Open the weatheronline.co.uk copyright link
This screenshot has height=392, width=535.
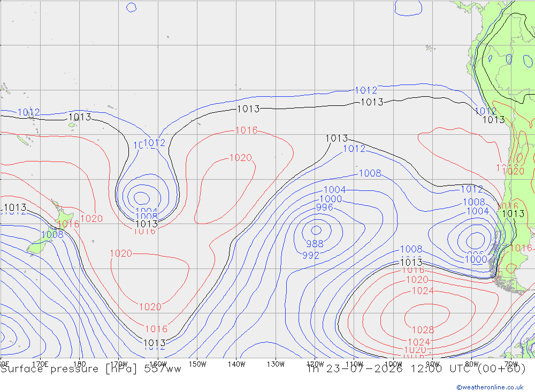[490, 387]
